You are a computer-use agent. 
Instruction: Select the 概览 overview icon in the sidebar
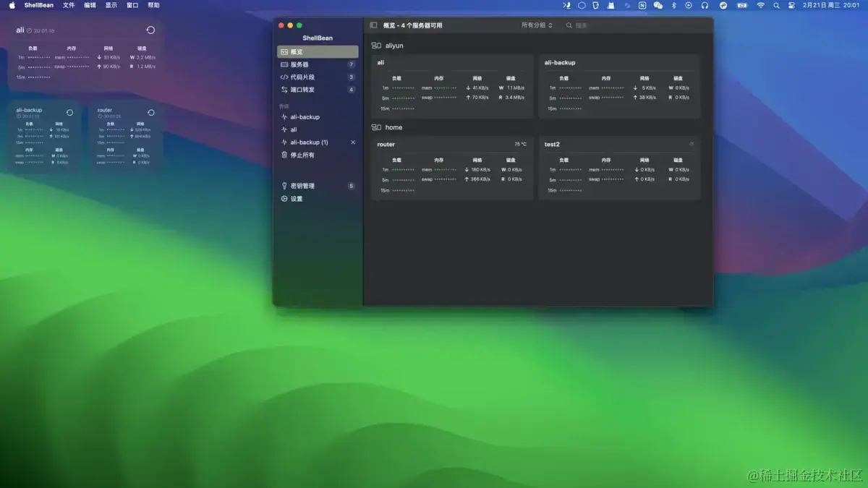click(284, 52)
